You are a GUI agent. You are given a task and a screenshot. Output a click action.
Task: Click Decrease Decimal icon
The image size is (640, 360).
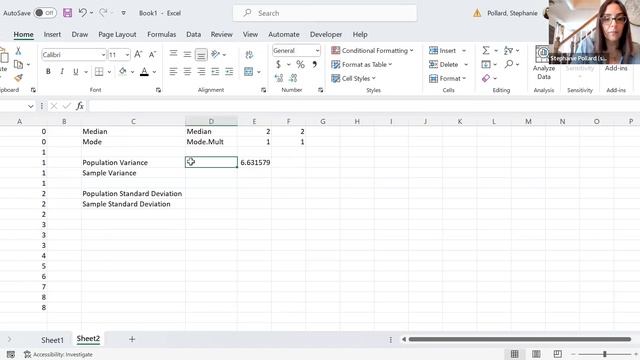pyautogui.click(x=293, y=78)
